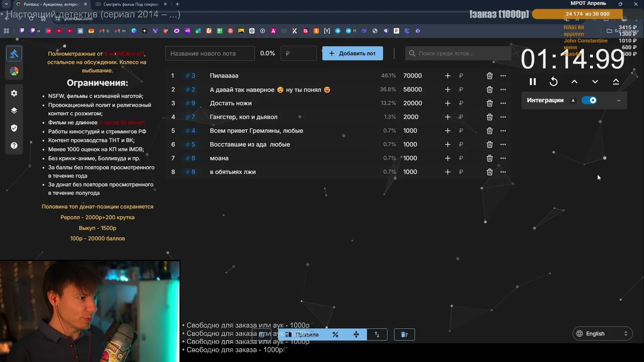Image resolution: width=644 pixels, height=362 pixels.
Task: Expand the Интеграции panel chevron
Action: tap(619, 101)
